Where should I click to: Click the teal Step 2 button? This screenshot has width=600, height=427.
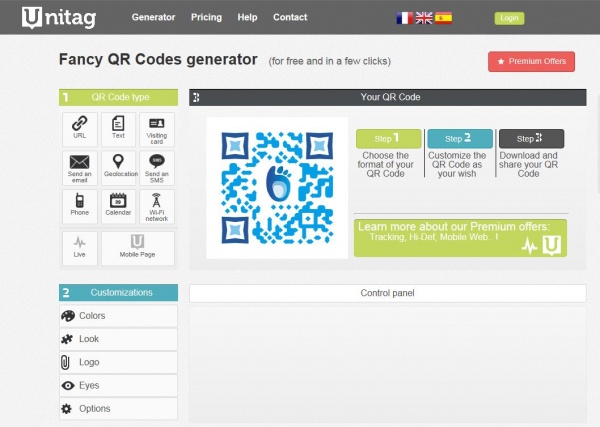coord(460,139)
